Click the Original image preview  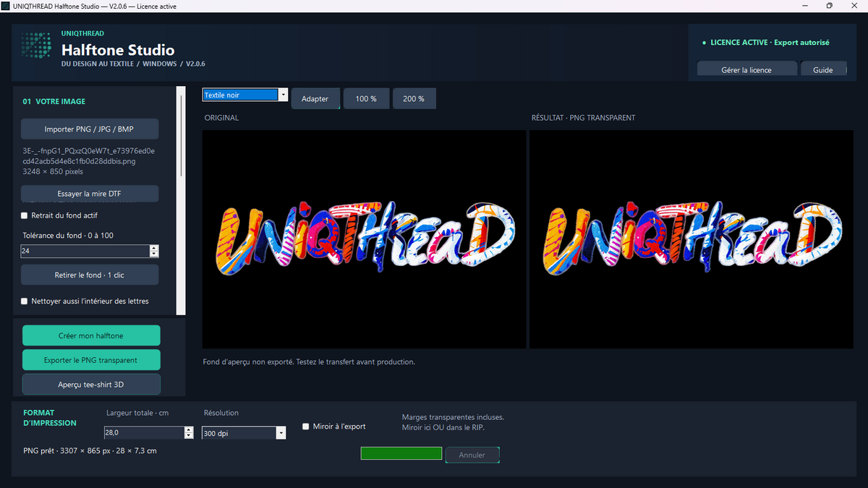365,239
